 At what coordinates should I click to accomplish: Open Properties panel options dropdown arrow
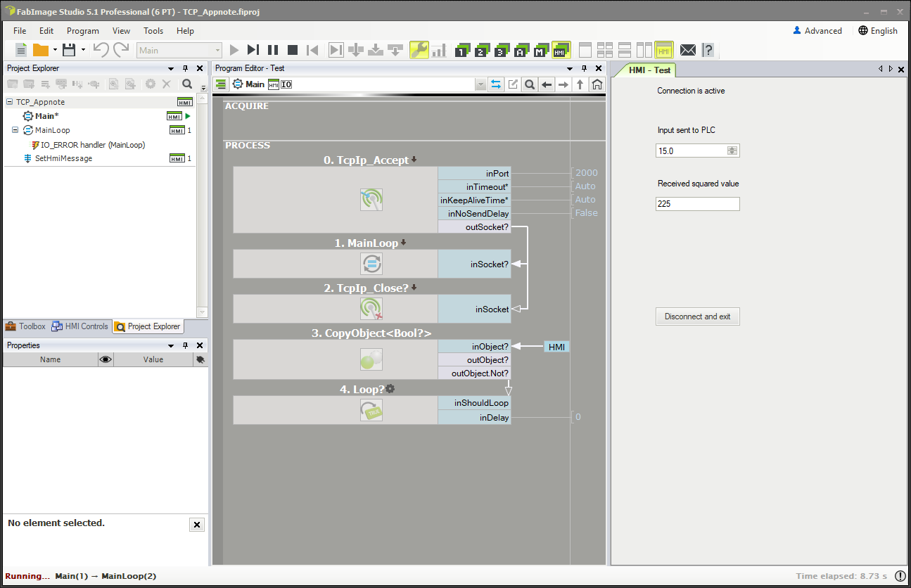[171, 345]
